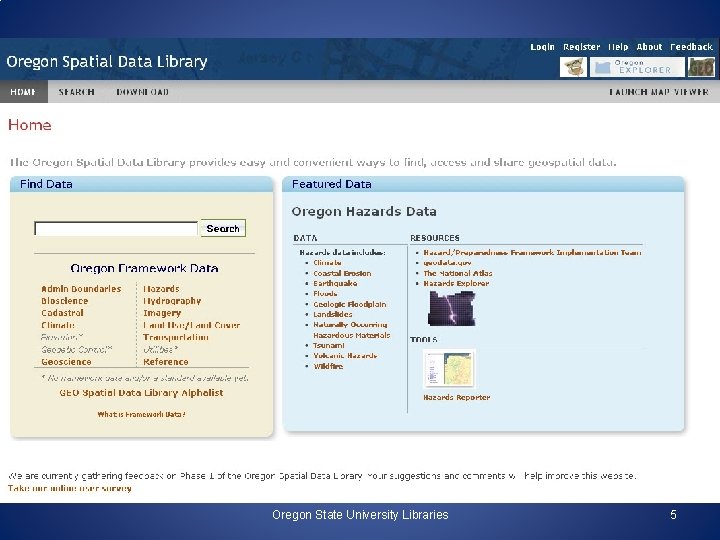
Task: Click the Oregon Spatial Data Library title
Action: (x=107, y=62)
